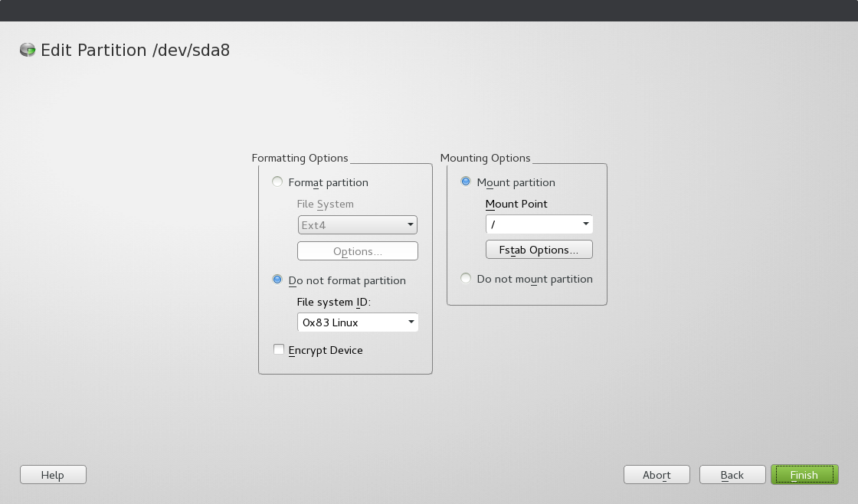Open the Mount Point dropdown arrow

(x=586, y=224)
